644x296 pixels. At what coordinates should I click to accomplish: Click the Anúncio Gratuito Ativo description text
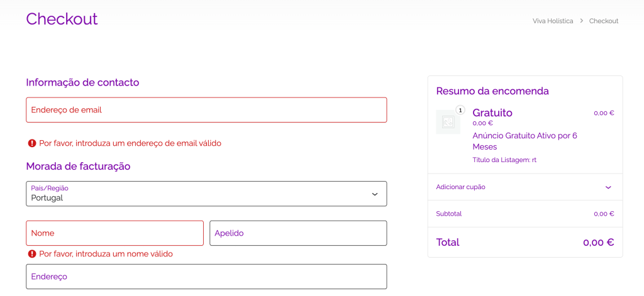pyautogui.click(x=525, y=141)
